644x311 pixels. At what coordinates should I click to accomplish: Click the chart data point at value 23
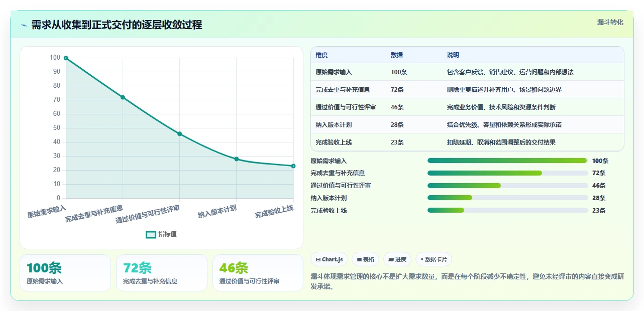tap(293, 166)
